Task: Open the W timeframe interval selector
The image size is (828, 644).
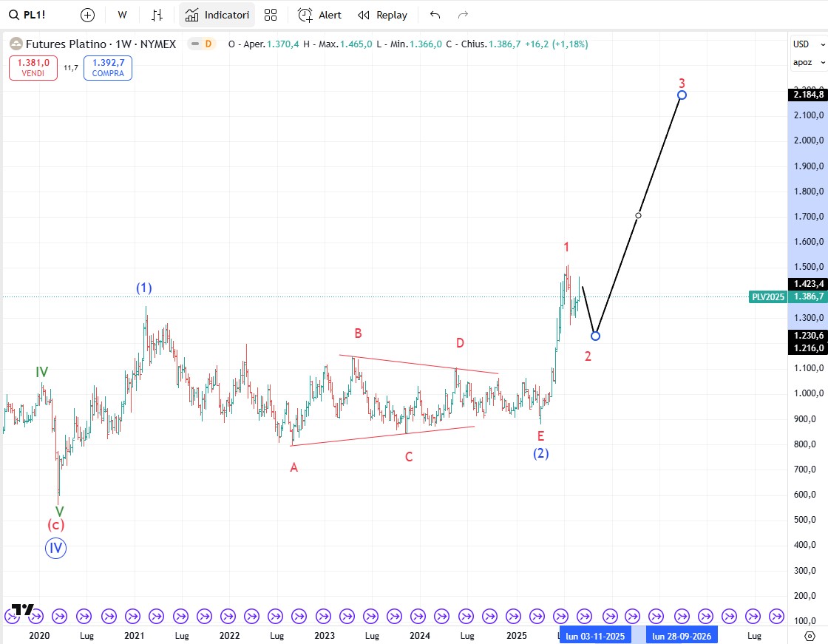Action: pos(122,15)
